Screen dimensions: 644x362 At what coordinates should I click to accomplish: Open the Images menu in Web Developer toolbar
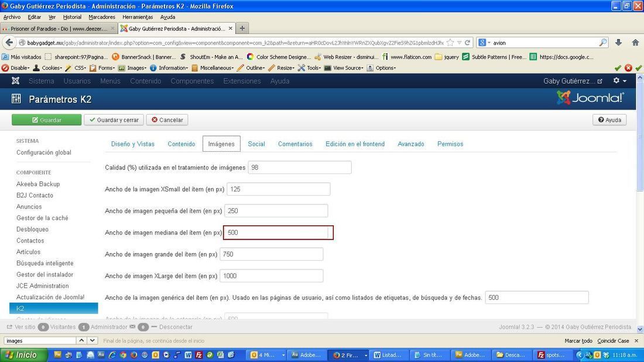point(132,68)
